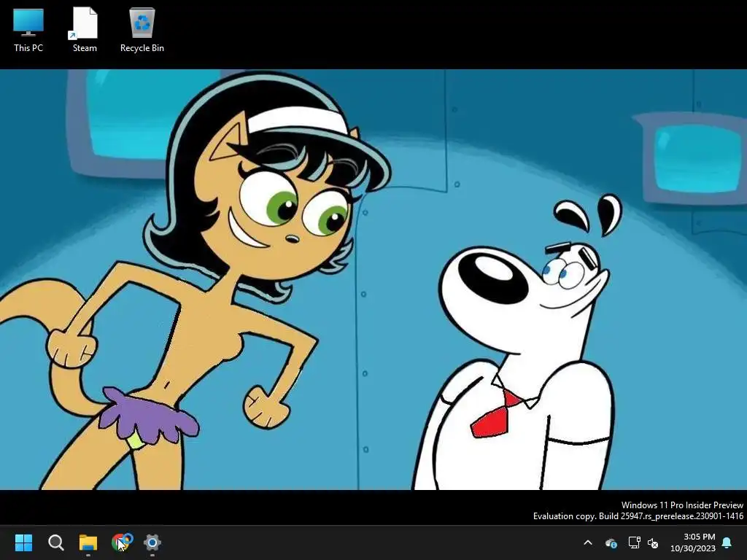Select the Recycle Bin desktop icon
Screen dimensions: 747x560
coord(142,29)
